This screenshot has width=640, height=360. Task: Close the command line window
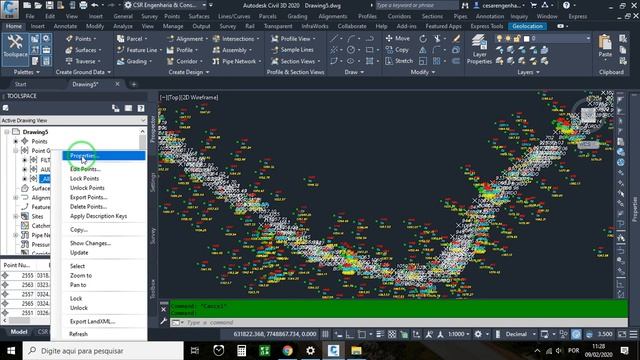click(x=164, y=309)
